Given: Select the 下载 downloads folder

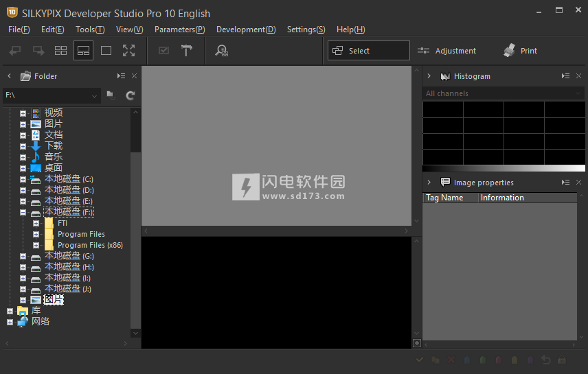Looking at the screenshot, I should click(54, 145).
